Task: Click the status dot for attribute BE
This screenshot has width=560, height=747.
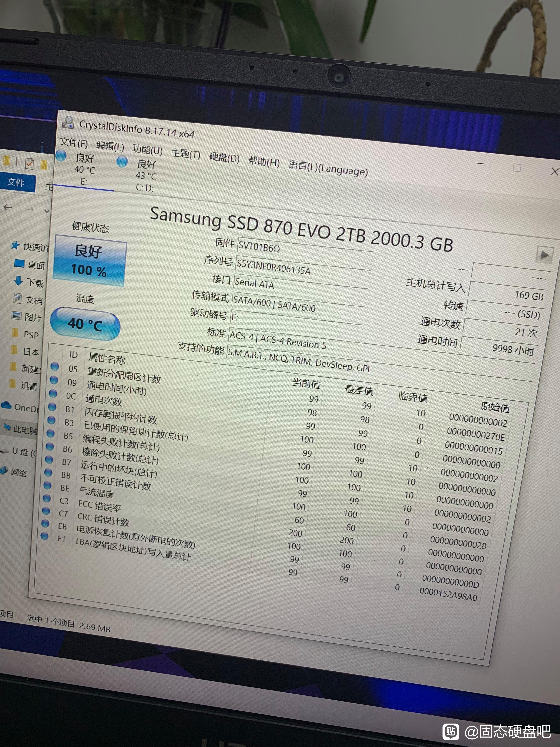Action: coord(48,486)
